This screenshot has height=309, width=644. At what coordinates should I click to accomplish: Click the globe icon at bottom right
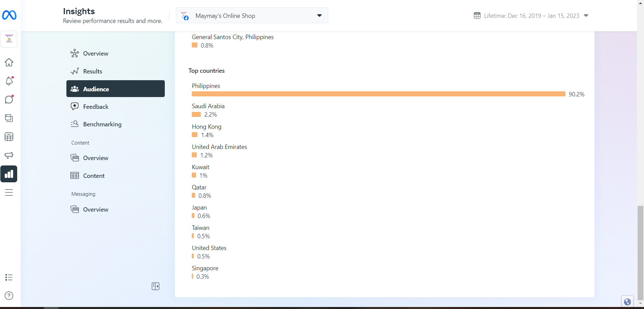627,302
